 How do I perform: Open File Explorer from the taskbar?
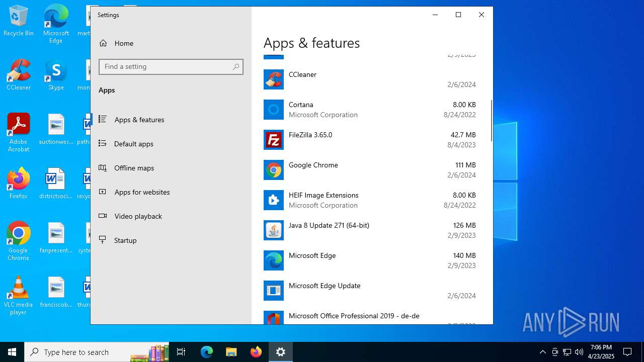(x=231, y=352)
